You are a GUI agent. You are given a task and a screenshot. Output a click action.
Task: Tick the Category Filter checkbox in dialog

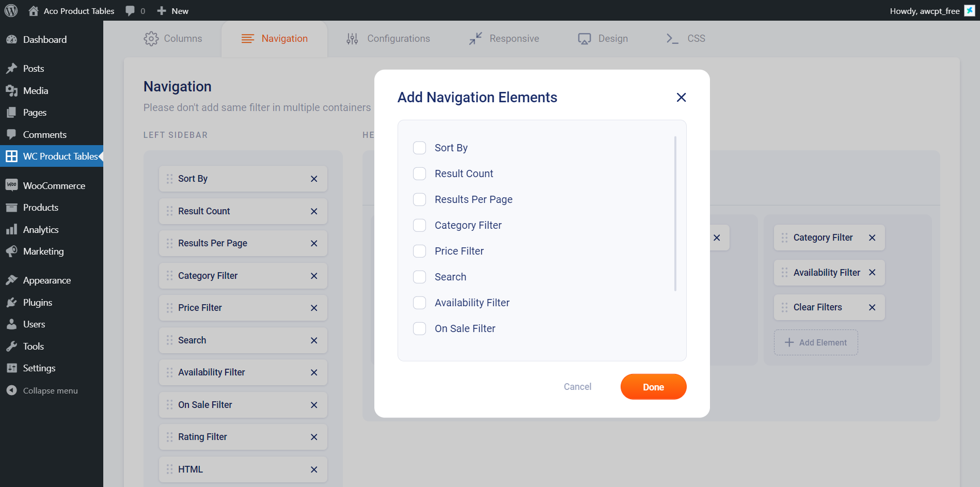point(420,225)
